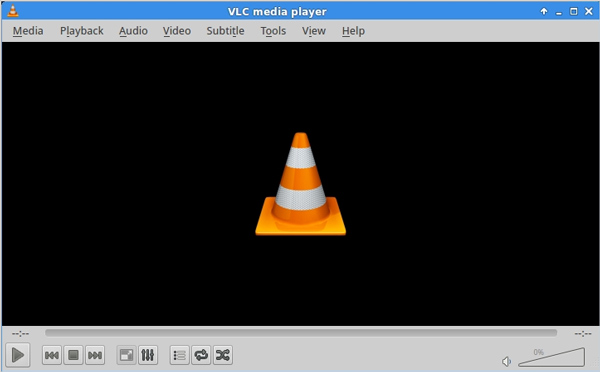Minimize the VLC window
The height and width of the screenshot is (372, 600).
point(559,12)
